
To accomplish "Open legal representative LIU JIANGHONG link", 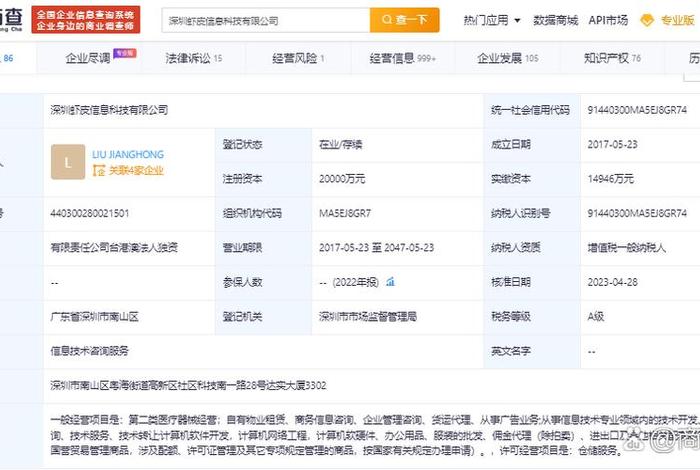I will click(x=128, y=154).
